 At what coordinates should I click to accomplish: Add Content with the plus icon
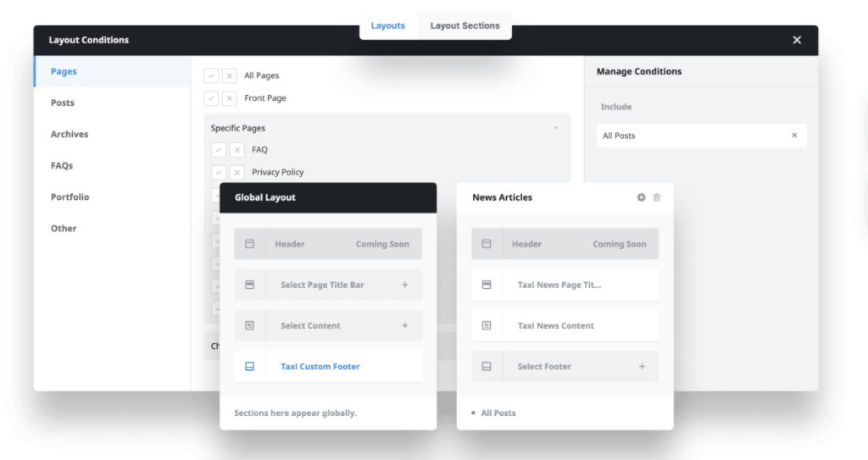pos(404,326)
